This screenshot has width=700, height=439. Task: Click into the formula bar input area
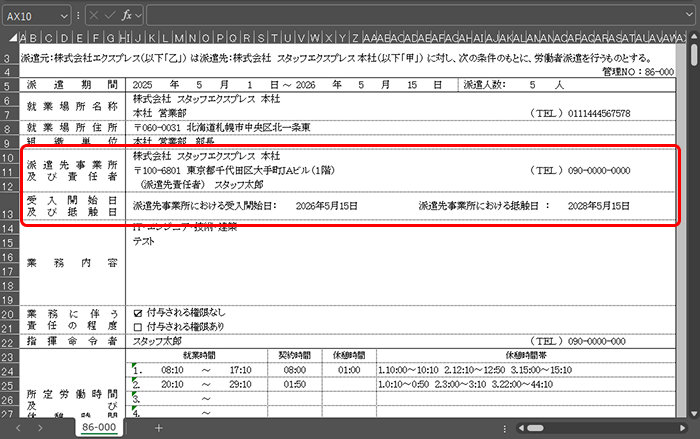415,16
